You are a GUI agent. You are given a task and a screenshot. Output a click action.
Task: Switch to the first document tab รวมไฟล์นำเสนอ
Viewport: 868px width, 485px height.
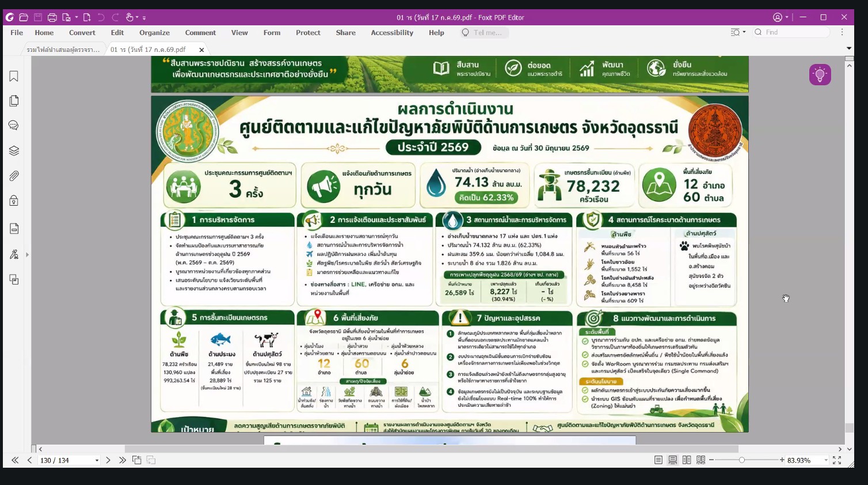[x=63, y=50]
